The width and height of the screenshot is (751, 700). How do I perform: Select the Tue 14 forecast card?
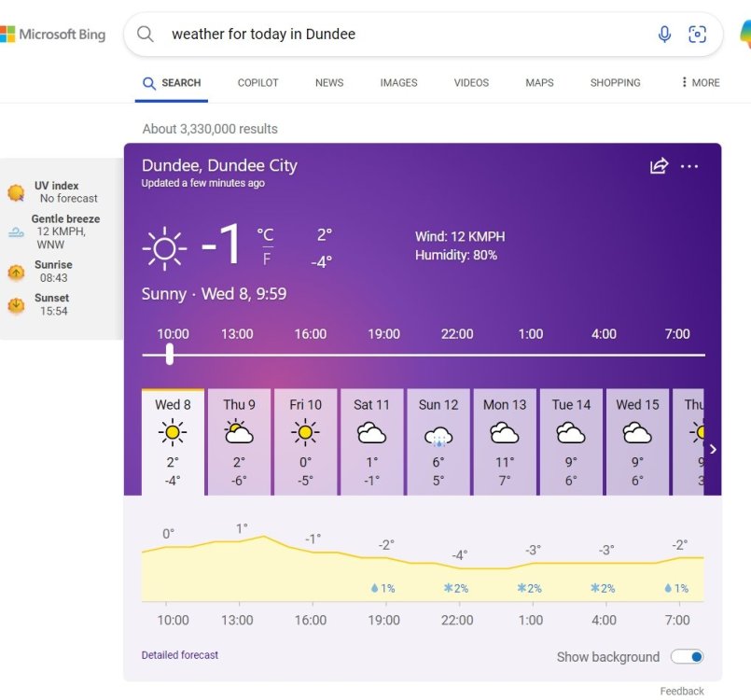(x=571, y=441)
